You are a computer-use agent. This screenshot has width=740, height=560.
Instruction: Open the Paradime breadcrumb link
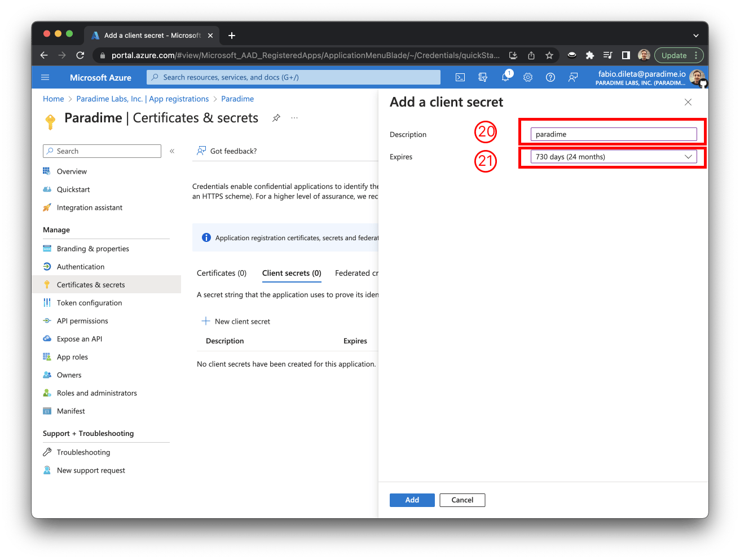point(237,99)
